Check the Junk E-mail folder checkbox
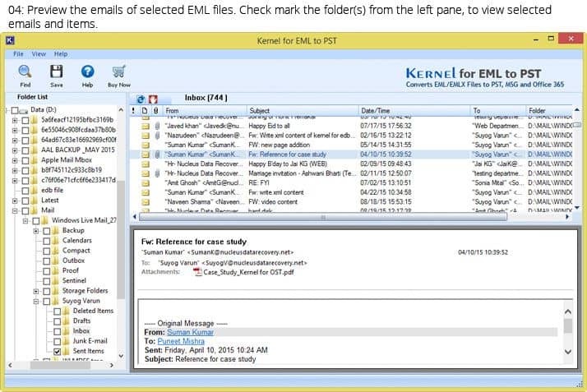 pyautogui.click(x=57, y=342)
